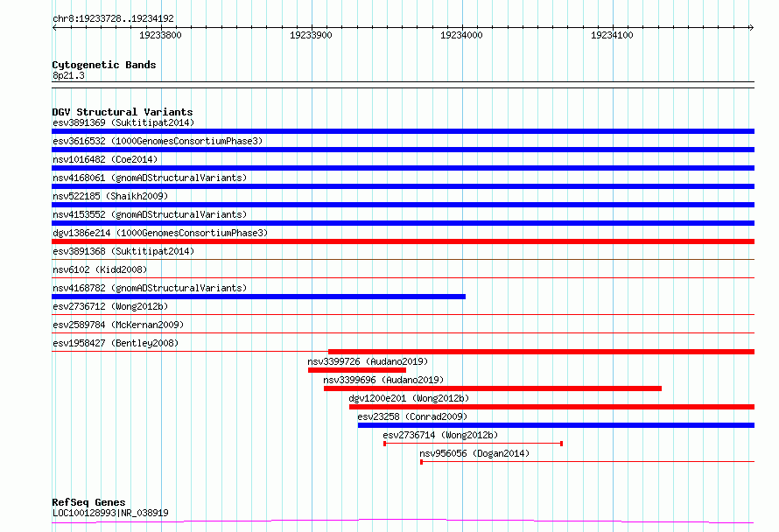
Task: Click the esv1958427 (Bentley2008) label
Action: [x=116, y=343]
